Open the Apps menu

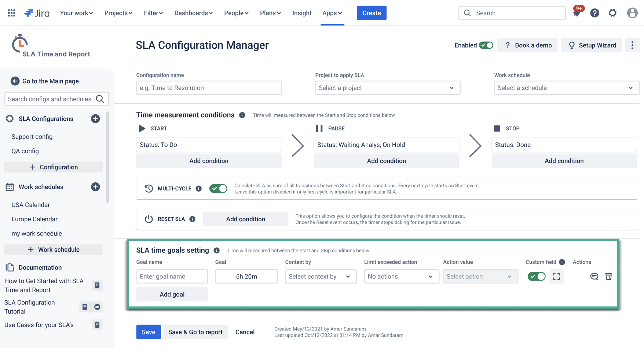(332, 13)
